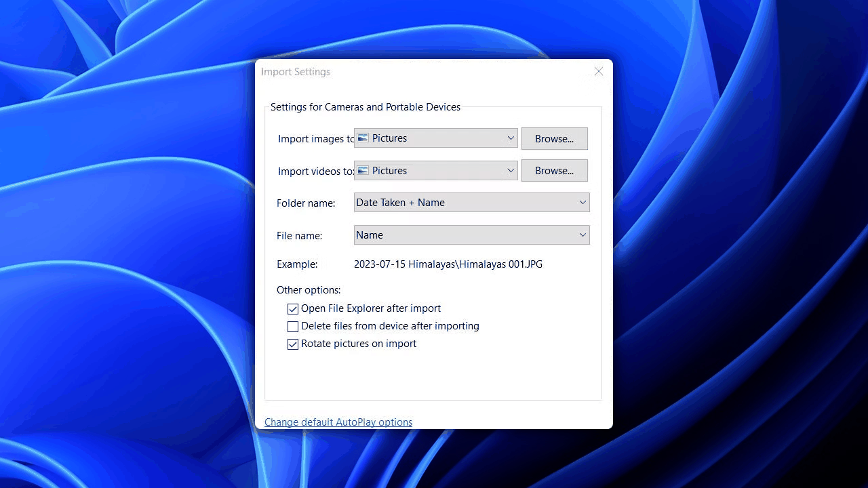Click Pictures icon in Import images field
This screenshot has height=488, width=868.
pos(363,138)
